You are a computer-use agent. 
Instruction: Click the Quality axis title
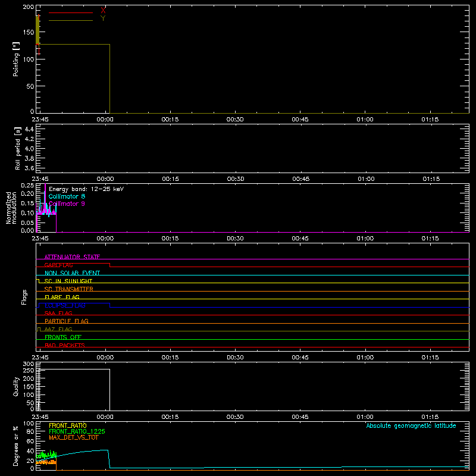16,386
